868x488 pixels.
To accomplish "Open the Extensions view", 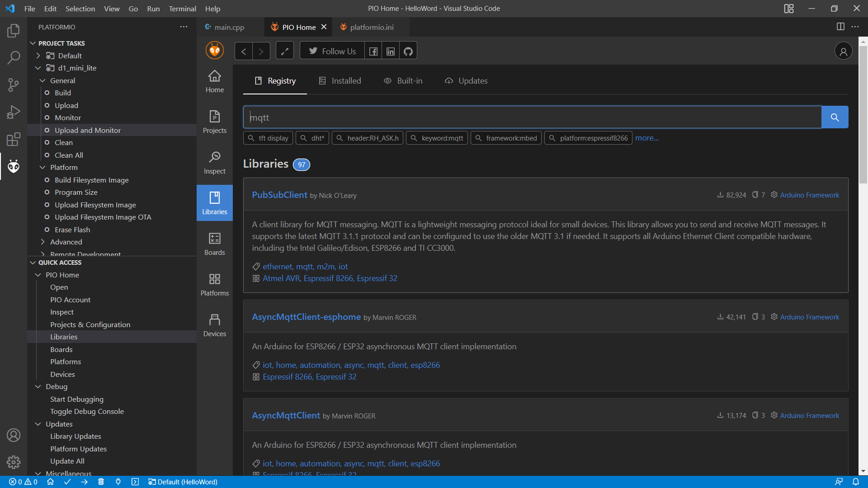I will [14, 139].
